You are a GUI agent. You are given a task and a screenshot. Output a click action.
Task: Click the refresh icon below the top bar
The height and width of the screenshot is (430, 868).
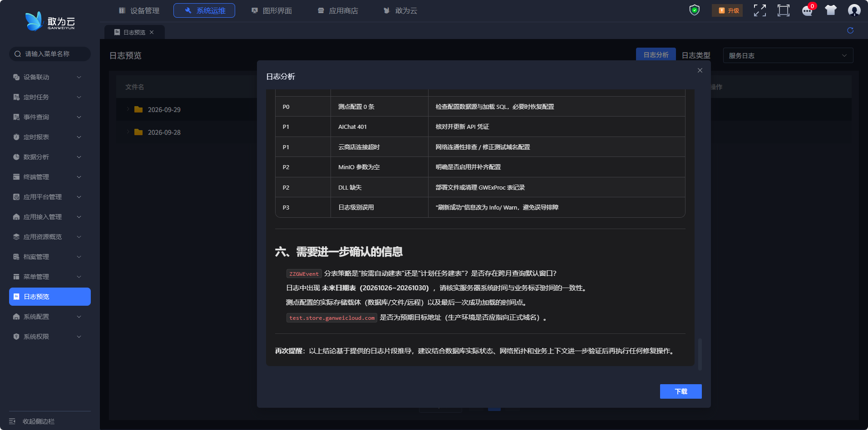pos(850,30)
